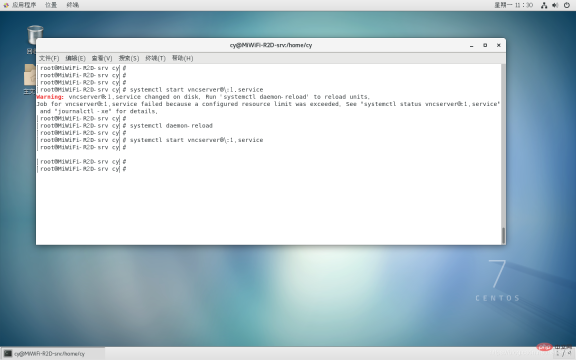Open the 终端(T) menu in terminal
Image resolution: width=576 pixels, height=360 pixels.
click(155, 58)
